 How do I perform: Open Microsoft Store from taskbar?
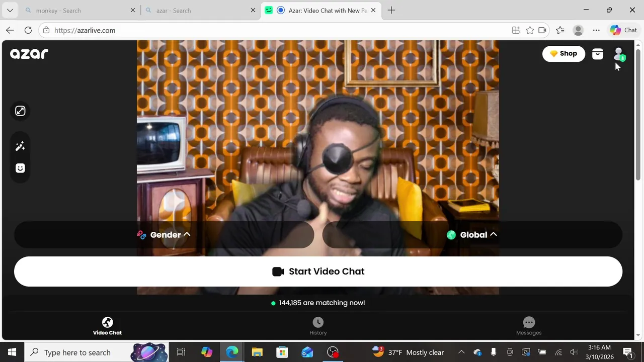coord(282,352)
